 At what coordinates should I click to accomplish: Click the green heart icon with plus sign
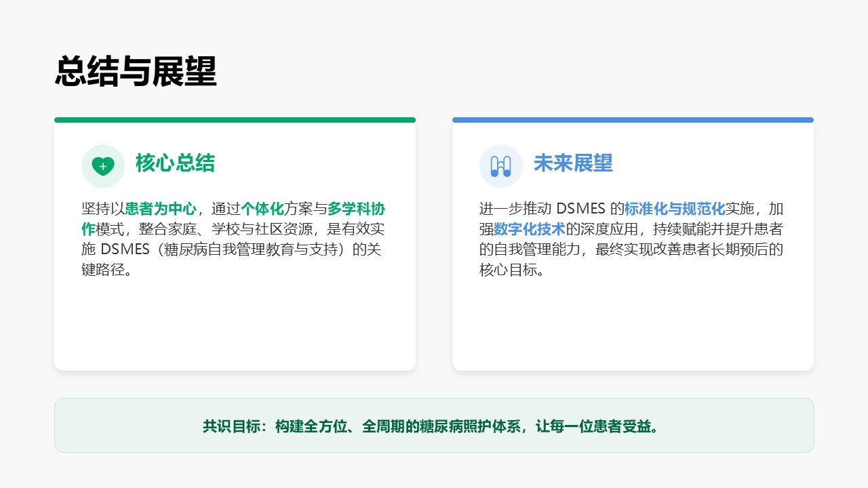(103, 165)
